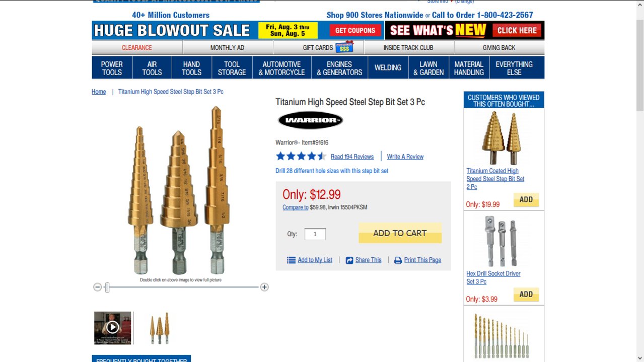The height and width of the screenshot is (362, 644).
Task: Open the Welding category menu
Action: pos(388,68)
